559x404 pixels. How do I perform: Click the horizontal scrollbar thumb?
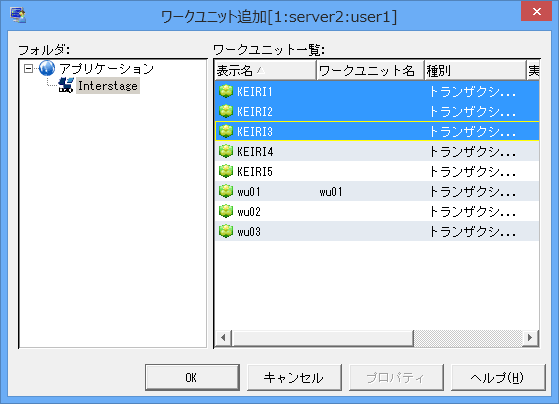click(x=323, y=338)
